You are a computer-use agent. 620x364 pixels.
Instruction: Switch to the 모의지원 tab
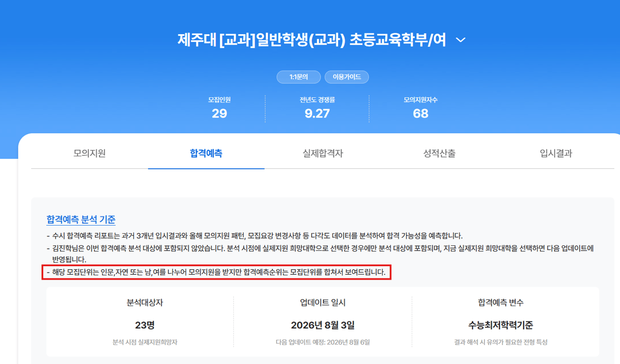click(x=90, y=153)
